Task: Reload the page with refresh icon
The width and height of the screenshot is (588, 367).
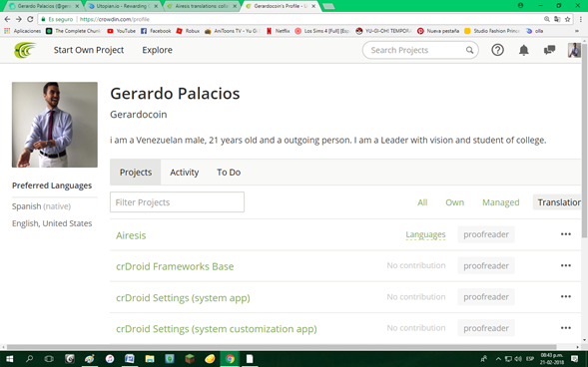Action: point(30,19)
